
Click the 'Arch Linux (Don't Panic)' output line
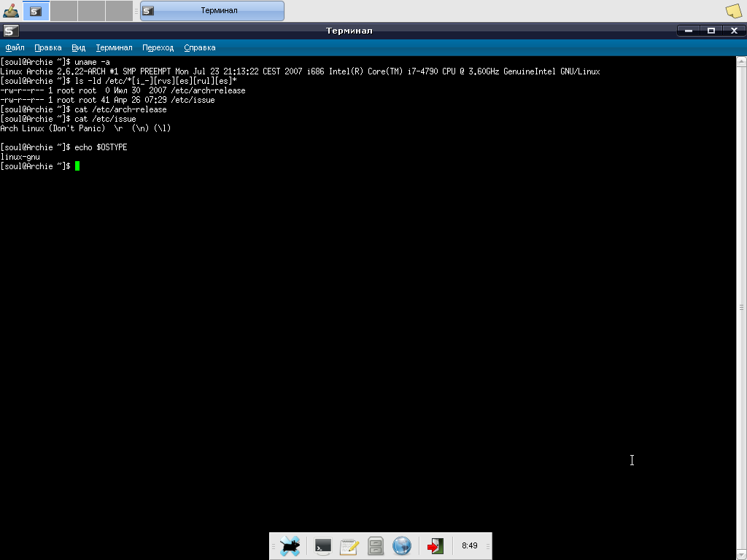(86, 128)
